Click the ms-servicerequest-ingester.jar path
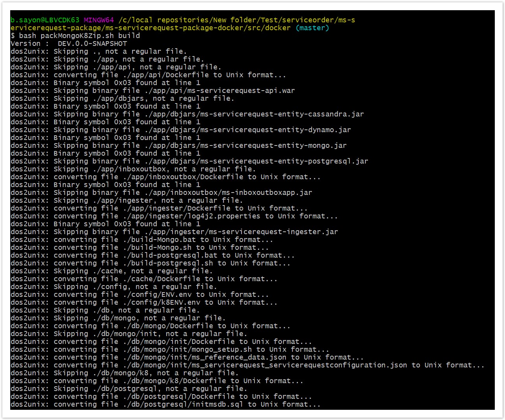Screen dimensions: 505x420 pos(241,232)
